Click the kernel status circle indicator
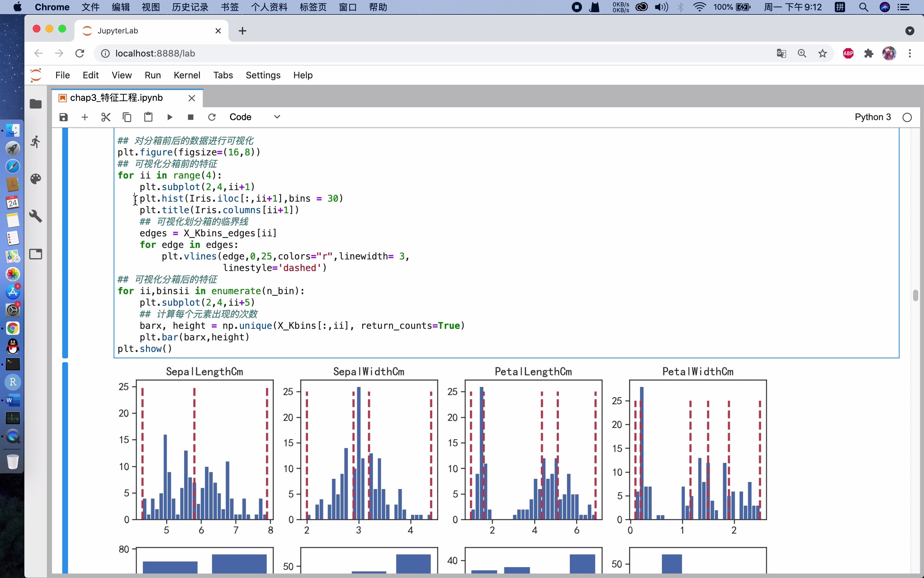Image resolution: width=924 pixels, height=578 pixels. 907,117
